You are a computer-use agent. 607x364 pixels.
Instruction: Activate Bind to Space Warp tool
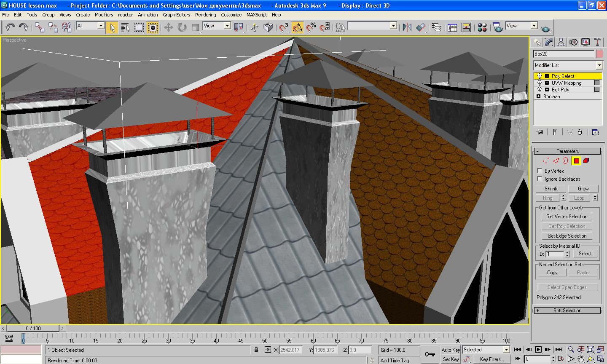[x=67, y=27]
